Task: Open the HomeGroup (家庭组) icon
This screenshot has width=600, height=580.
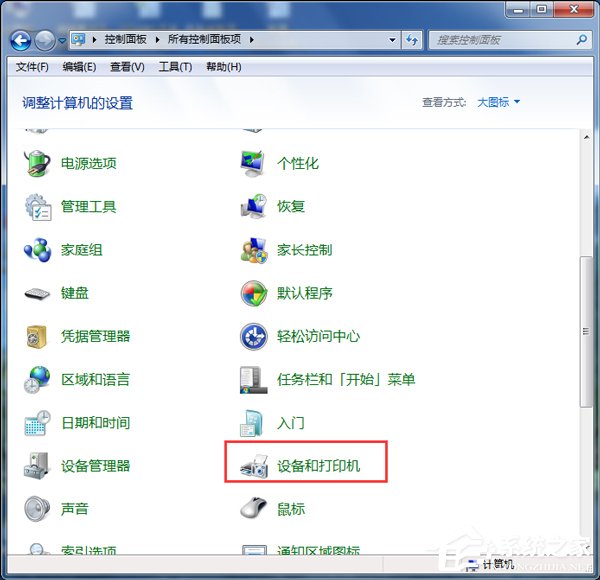Action: pyautogui.click(x=38, y=250)
